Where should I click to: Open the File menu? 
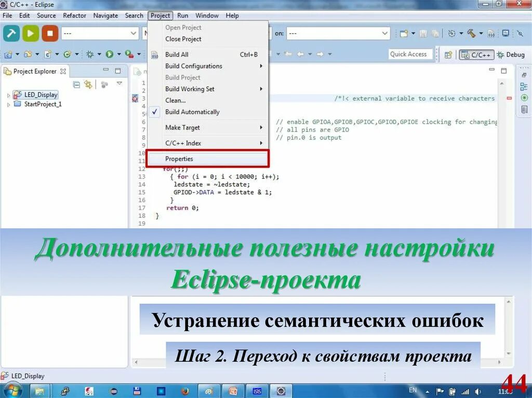click(7, 16)
